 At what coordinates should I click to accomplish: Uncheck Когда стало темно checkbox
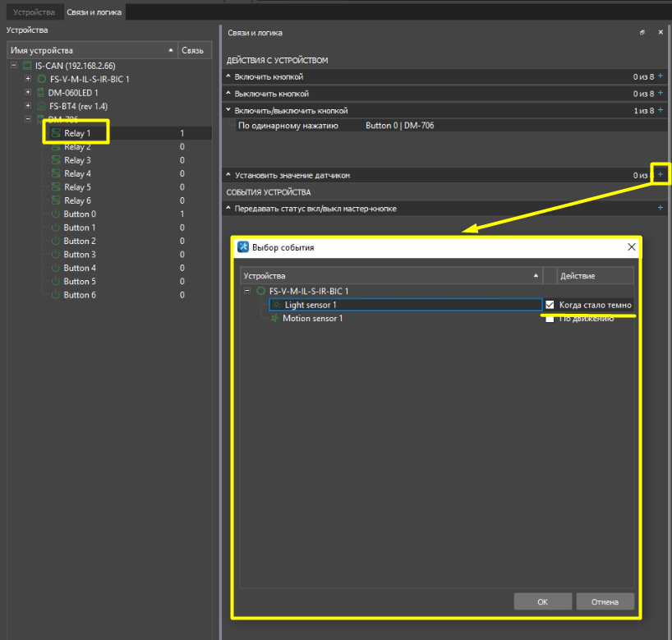pos(550,305)
